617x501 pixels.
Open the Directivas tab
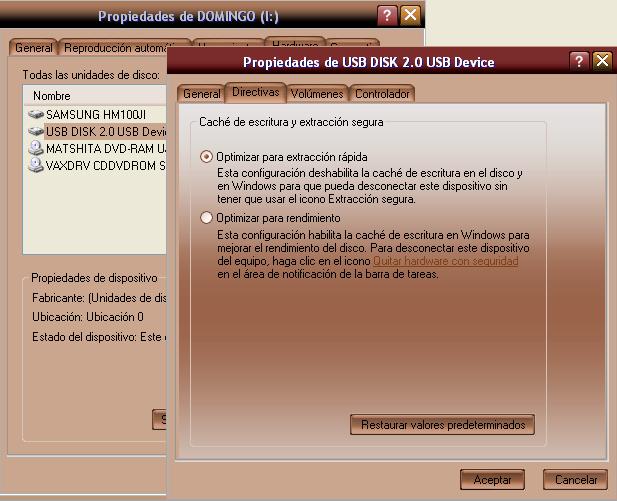click(x=255, y=92)
